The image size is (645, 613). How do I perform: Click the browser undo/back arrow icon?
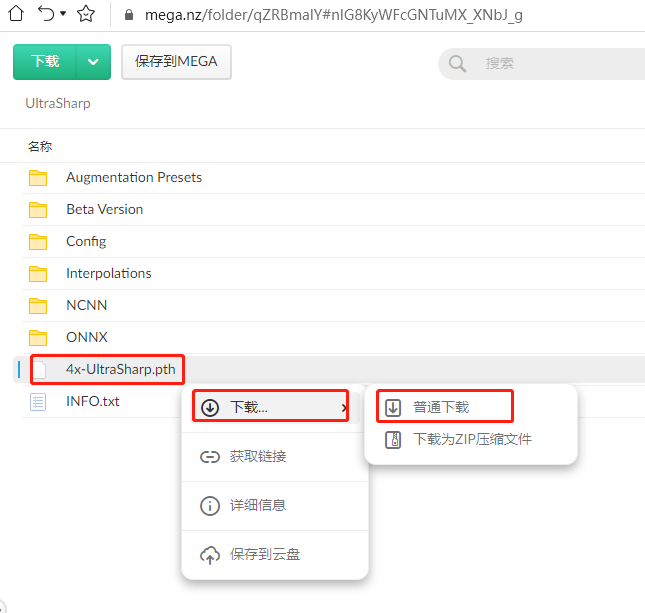pos(46,14)
